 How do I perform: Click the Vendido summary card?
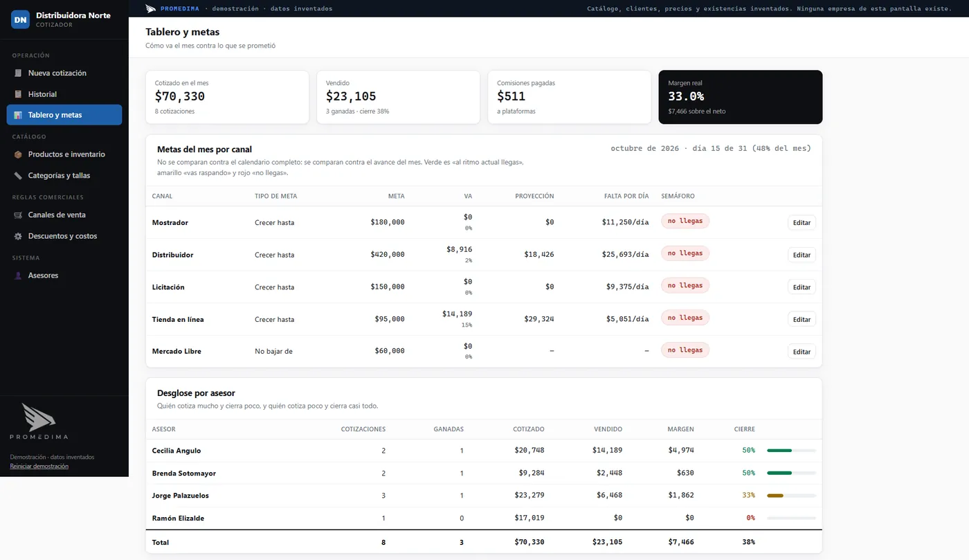tap(398, 97)
